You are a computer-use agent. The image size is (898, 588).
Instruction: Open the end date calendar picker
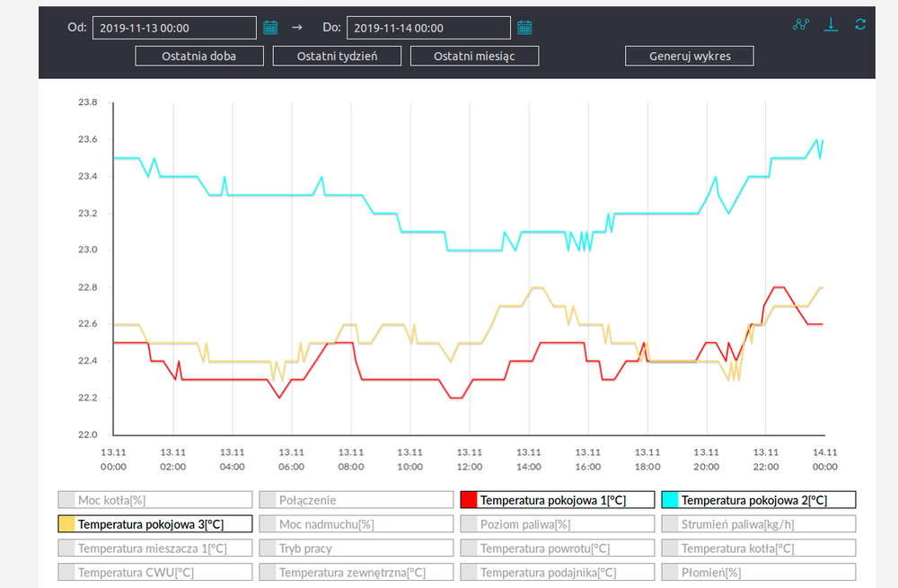pos(525,28)
